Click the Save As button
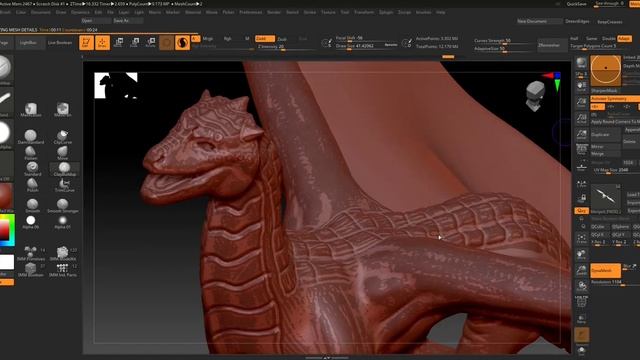 tap(127, 20)
